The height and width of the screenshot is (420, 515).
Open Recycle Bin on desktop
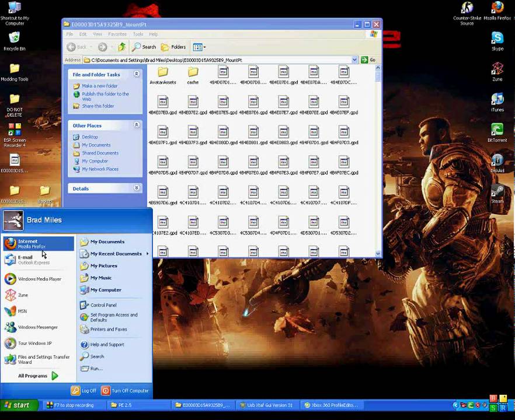tap(14, 41)
